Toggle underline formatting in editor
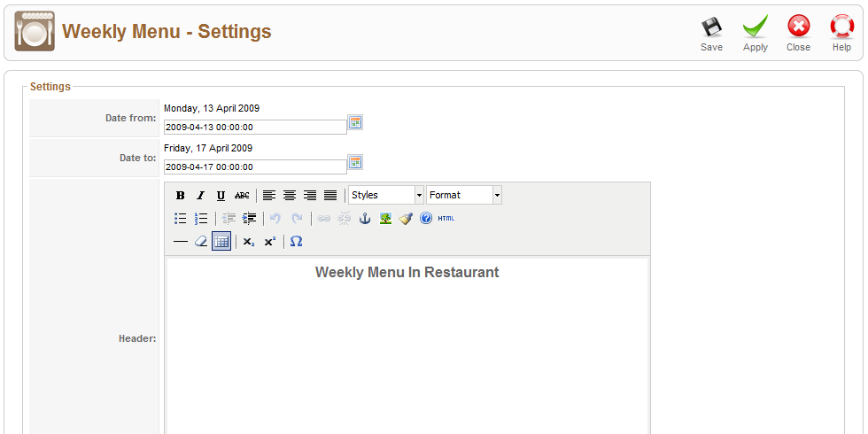This screenshot has height=434, width=868. (221, 195)
